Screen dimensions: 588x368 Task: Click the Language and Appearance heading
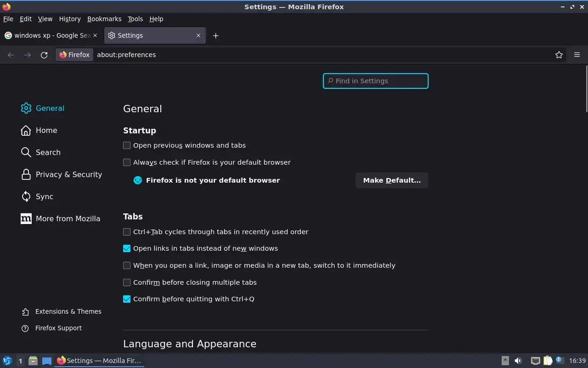(x=190, y=344)
